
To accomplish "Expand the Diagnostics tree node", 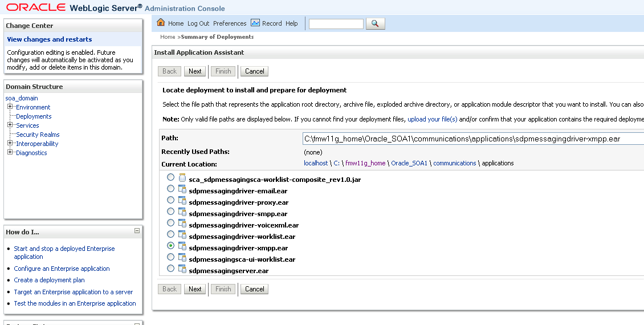I will (x=10, y=152).
